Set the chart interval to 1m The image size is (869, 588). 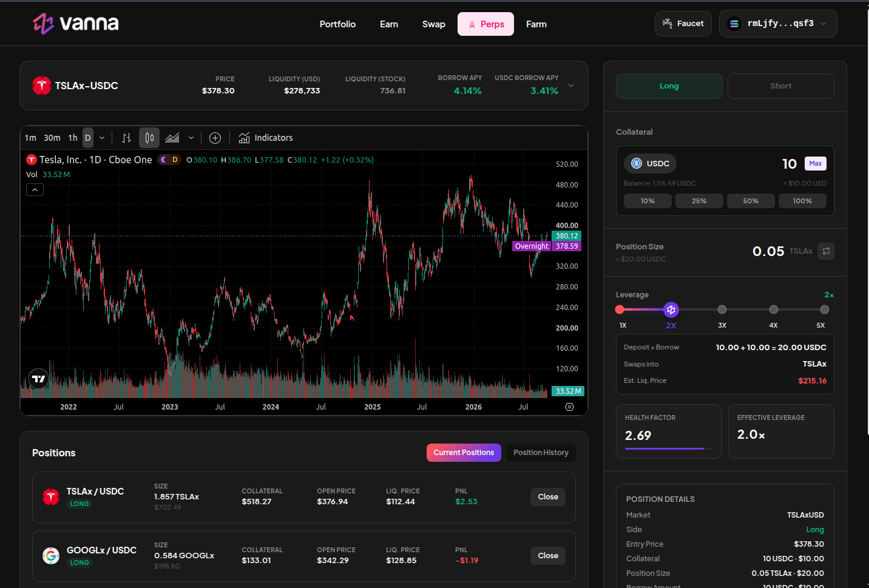tap(30, 138)
